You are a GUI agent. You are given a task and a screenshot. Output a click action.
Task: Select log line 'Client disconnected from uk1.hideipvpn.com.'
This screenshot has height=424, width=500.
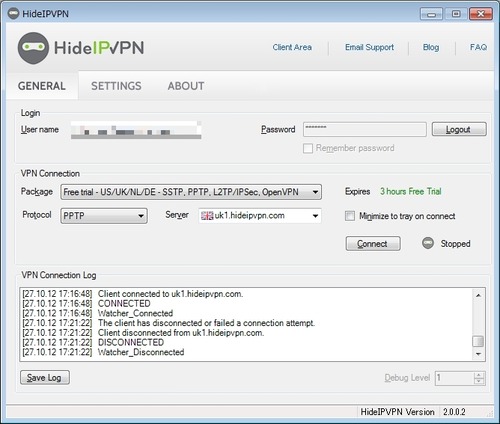(x=181, y=333)
